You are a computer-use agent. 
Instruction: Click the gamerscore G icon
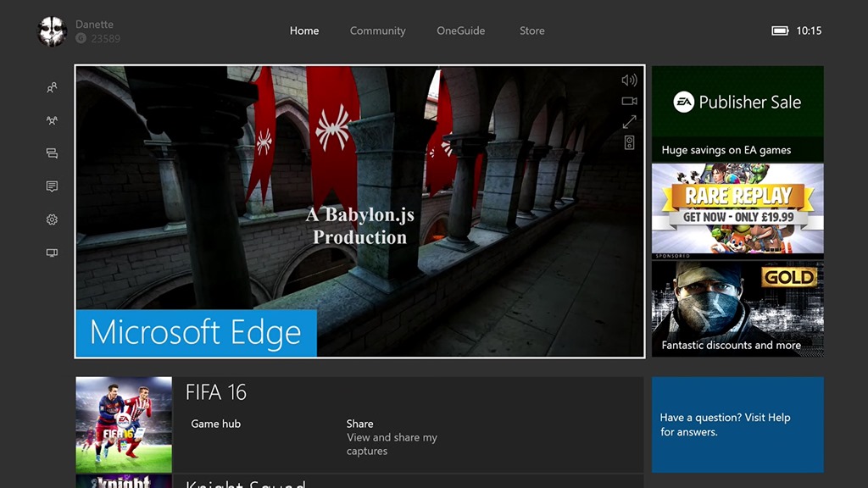pos(81,38)
